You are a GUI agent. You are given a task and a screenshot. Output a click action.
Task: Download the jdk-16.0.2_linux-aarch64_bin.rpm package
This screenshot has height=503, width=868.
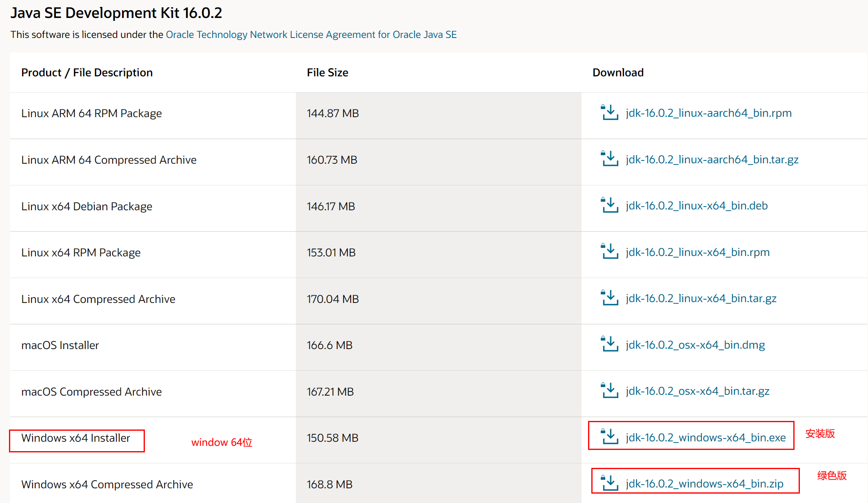pyautogui.click(x=708, y=113)
